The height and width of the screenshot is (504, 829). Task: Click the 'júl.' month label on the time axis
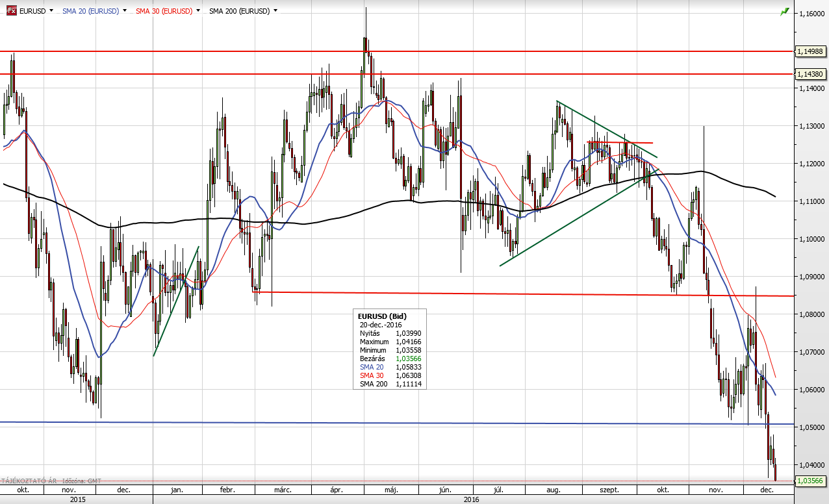(x=499, y=490)
